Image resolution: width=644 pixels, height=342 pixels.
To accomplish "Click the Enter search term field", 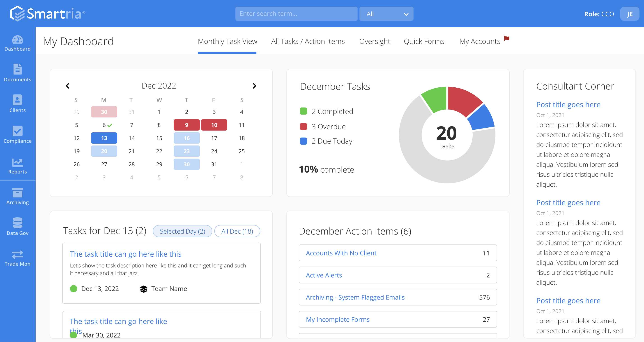I will 296,14.
